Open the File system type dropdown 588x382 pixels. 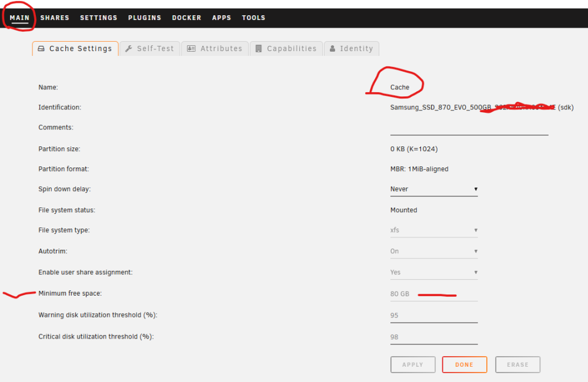click(x=434, y=230)
